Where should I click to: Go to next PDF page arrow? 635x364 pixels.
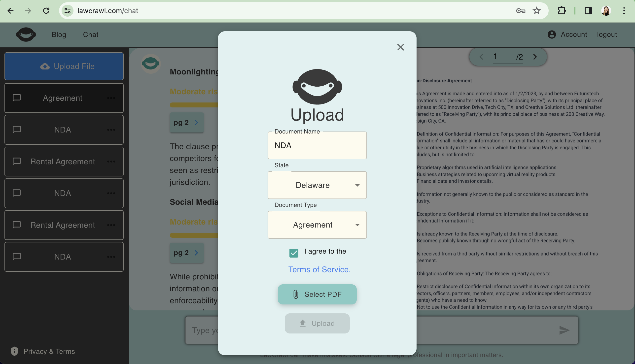click(535, 57)
